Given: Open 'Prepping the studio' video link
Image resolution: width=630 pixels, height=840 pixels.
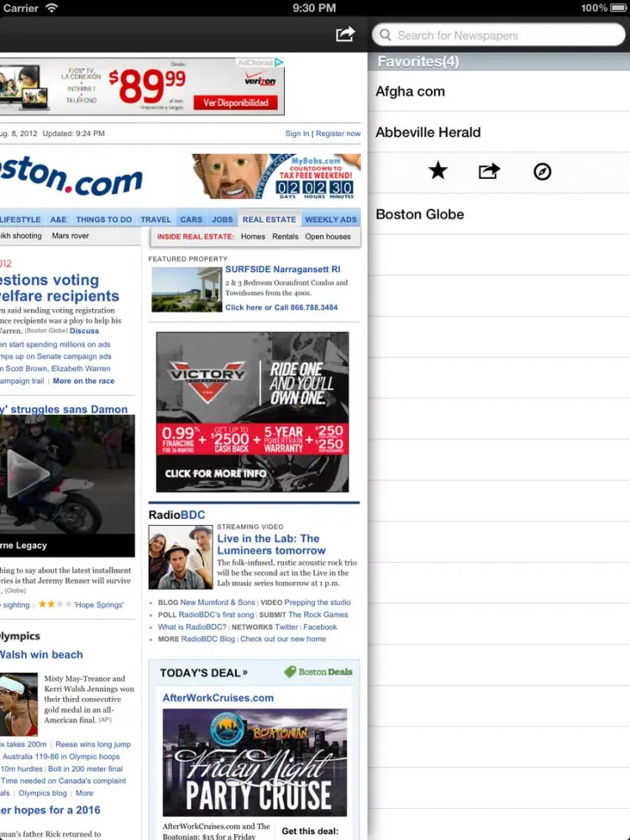Looking at the screenshot, I should coord(318,602).
